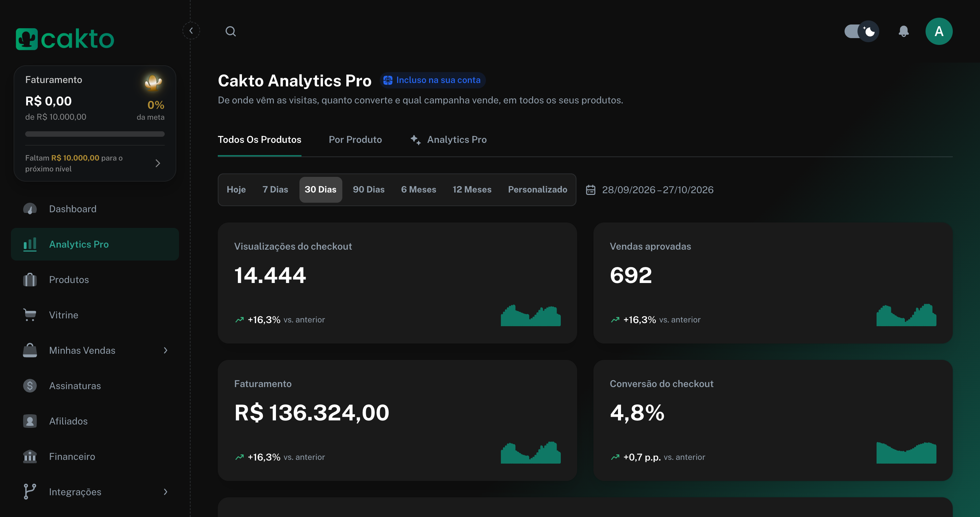Image resolution: width=980 pixels, height=517 pixels.
Task: Open the notifications bell
Action: coord(903,31)
